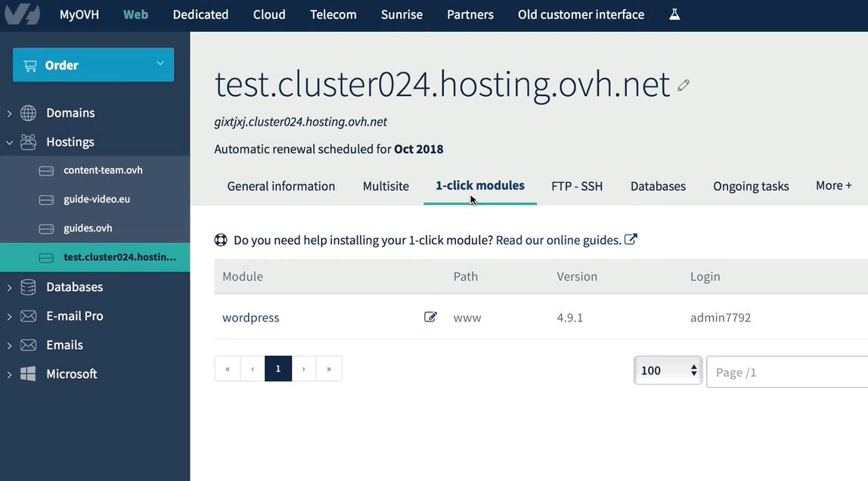Open the Partners menu item
The image size is (868, 481).
pyautogui.click(x=470, y=14)
